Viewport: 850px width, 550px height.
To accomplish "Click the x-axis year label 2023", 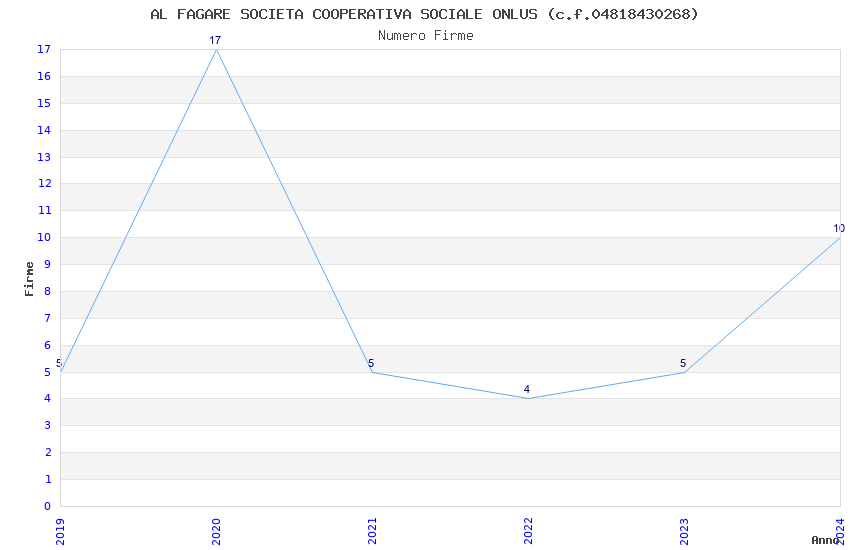I will click(x=685, y=532).
